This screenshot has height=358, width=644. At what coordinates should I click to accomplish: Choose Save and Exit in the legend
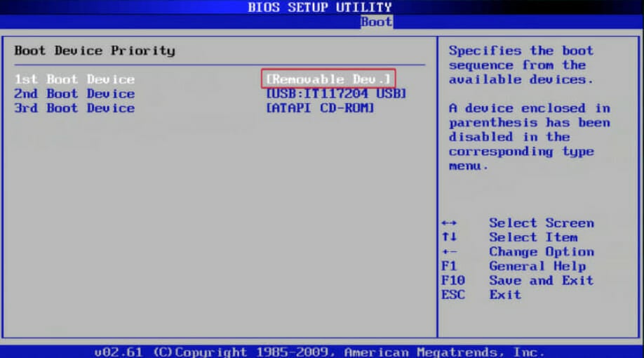click(541, 280)
